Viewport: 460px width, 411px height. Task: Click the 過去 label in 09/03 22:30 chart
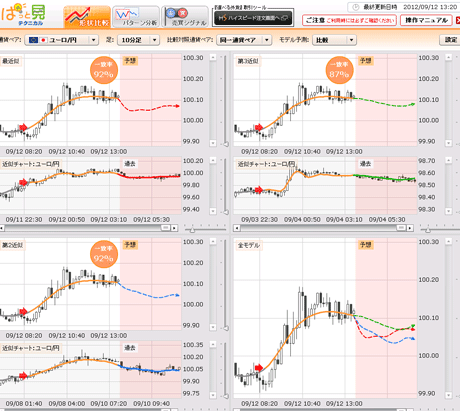pos(366,164)
